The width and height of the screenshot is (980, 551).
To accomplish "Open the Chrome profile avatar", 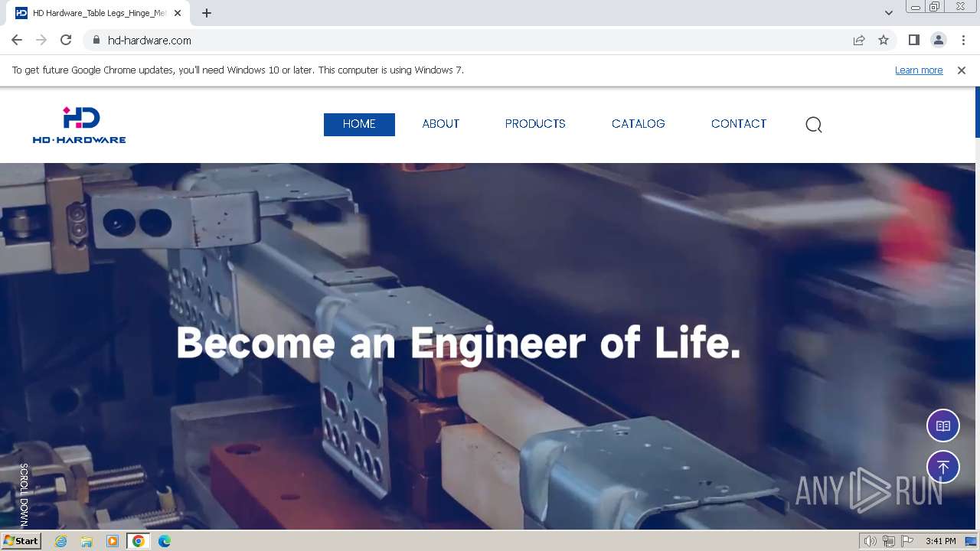I will click(939, 40).
